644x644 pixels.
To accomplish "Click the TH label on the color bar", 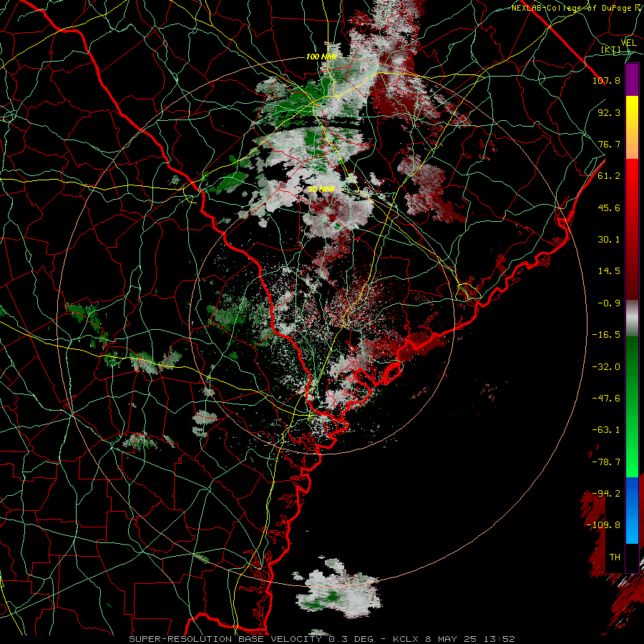I will tap(615, 557).
